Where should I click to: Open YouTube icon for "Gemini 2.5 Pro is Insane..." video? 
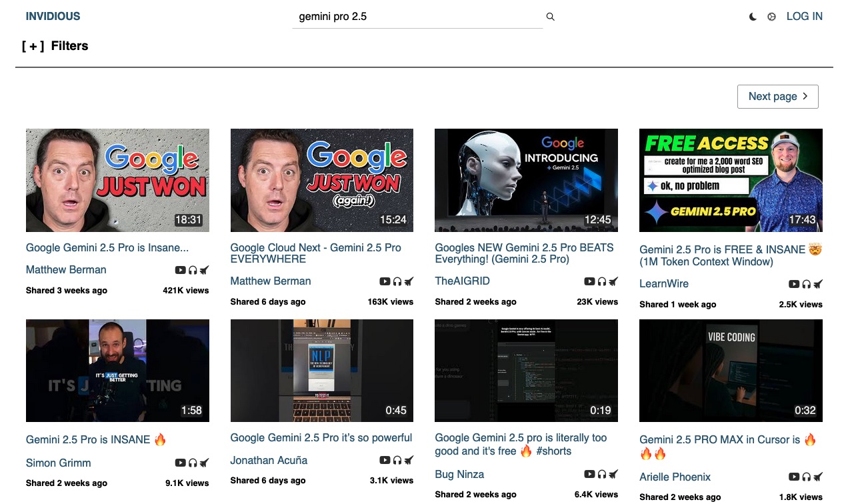180,270
